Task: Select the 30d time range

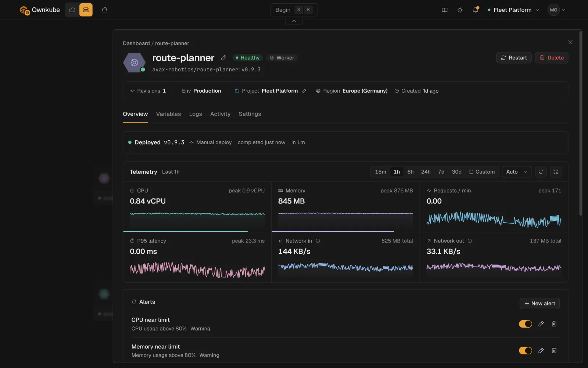Action: (x=457, y=172)
